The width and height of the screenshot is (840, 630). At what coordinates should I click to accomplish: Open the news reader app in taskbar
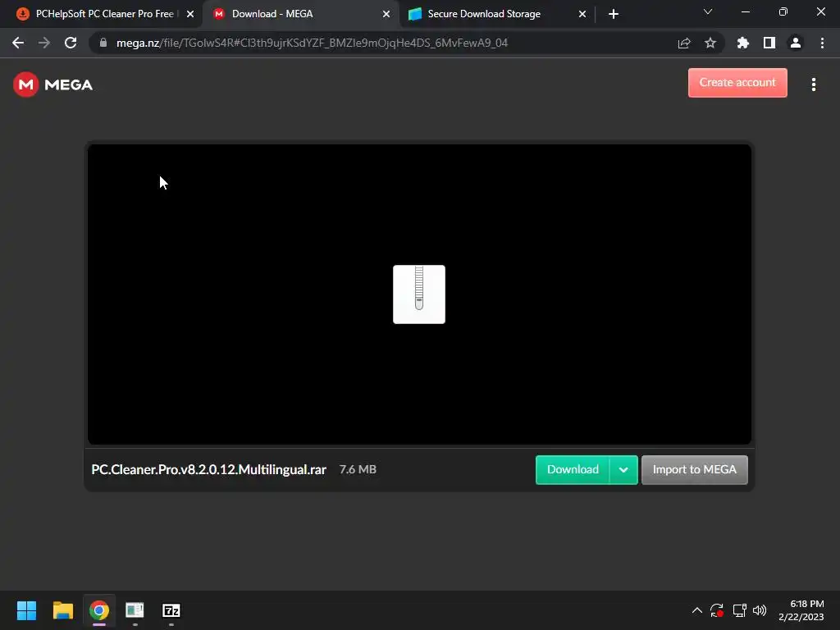coord(135,610)
